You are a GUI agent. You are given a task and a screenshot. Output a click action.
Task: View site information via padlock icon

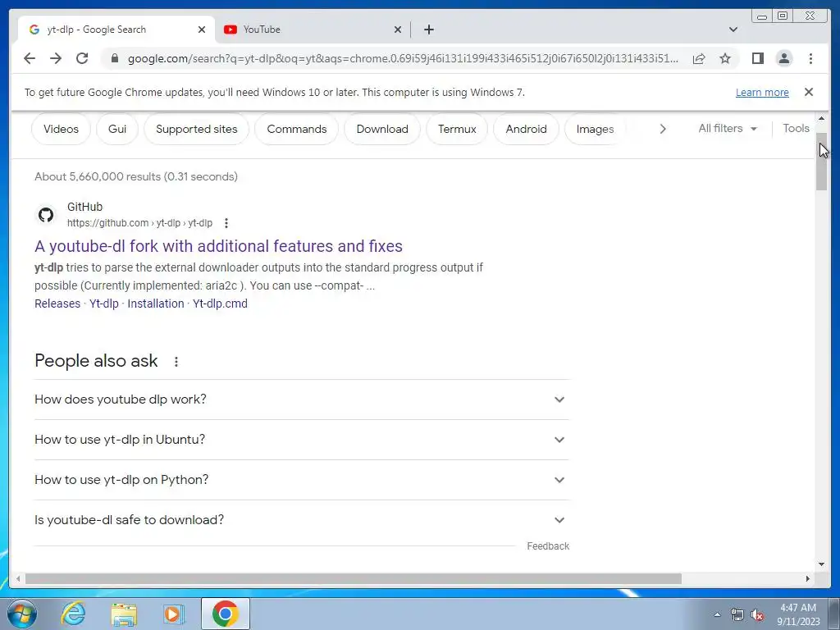114,58
